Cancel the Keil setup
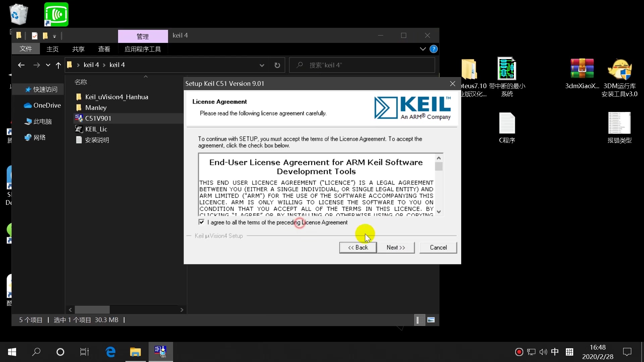Image resolution: width=644 pixels, height=362 pixels. tap(438, 247)
